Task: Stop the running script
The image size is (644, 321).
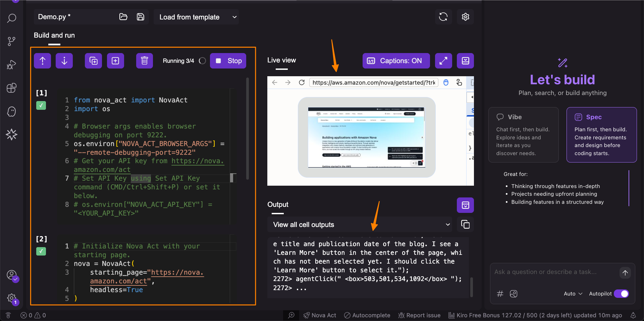Action: tap(228, 61)
